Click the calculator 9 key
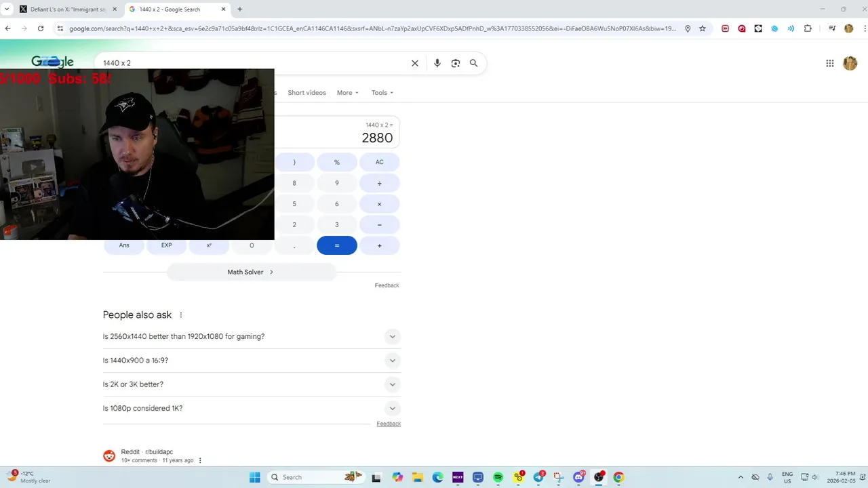This screenshot has height=488, width=868. (337, 183)
